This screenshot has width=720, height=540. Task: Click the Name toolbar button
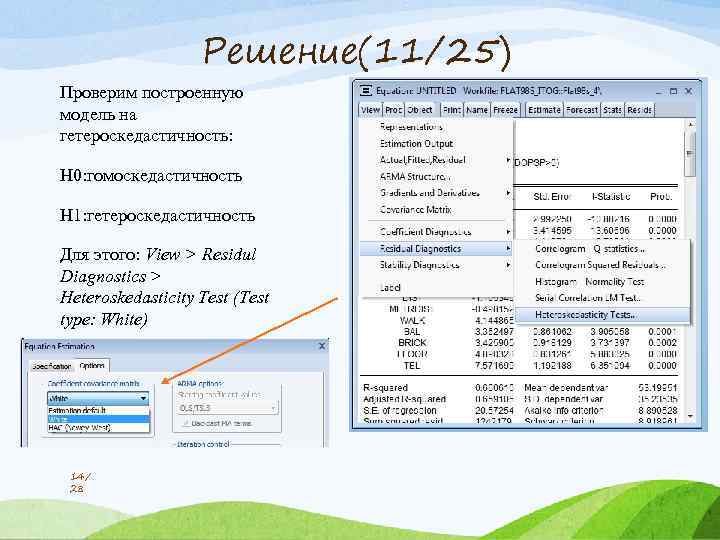pos(477,110)
